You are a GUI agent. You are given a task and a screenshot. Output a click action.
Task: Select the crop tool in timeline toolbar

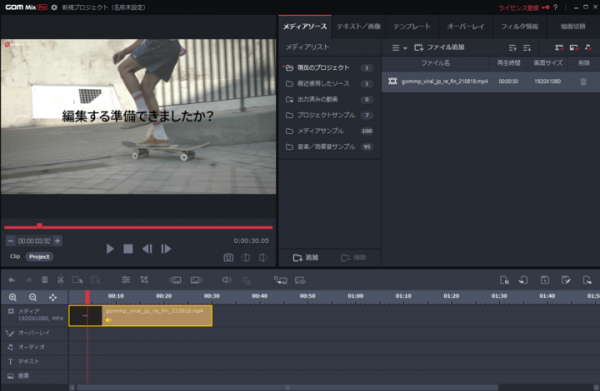point(144,280)
